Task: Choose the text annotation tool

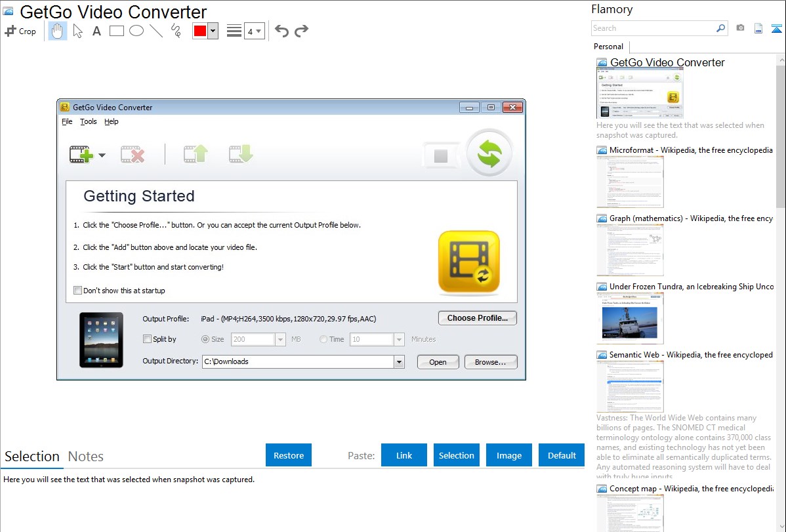Action: [x=96, y=31]
